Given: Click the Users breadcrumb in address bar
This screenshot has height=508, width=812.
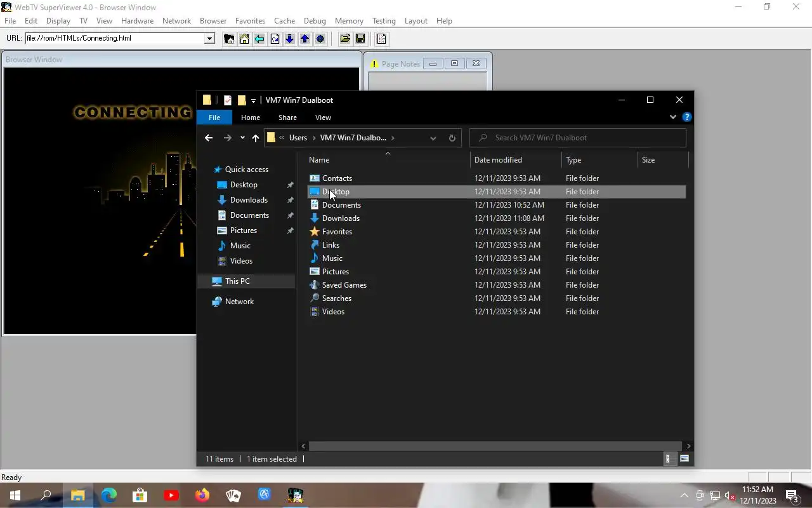Looking at the screenshot, I should click(x=298, y=138).
